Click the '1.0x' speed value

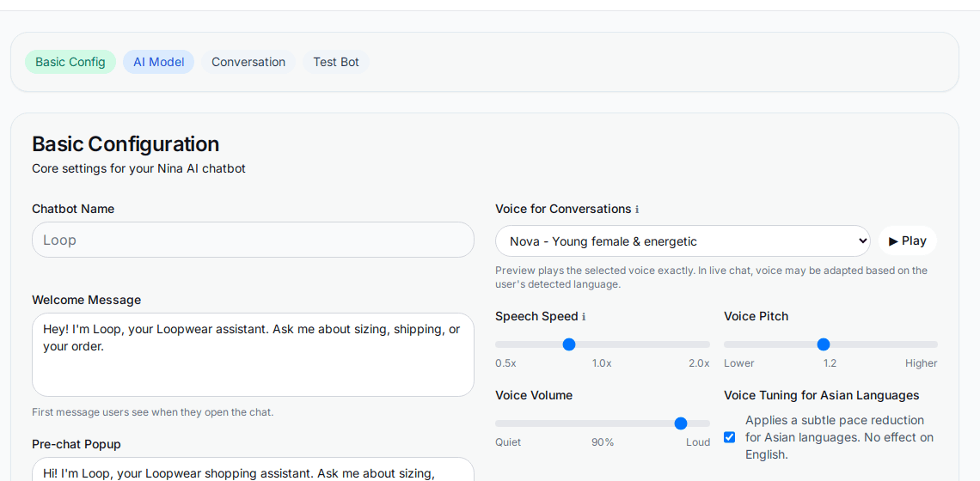tap(602, 363)
